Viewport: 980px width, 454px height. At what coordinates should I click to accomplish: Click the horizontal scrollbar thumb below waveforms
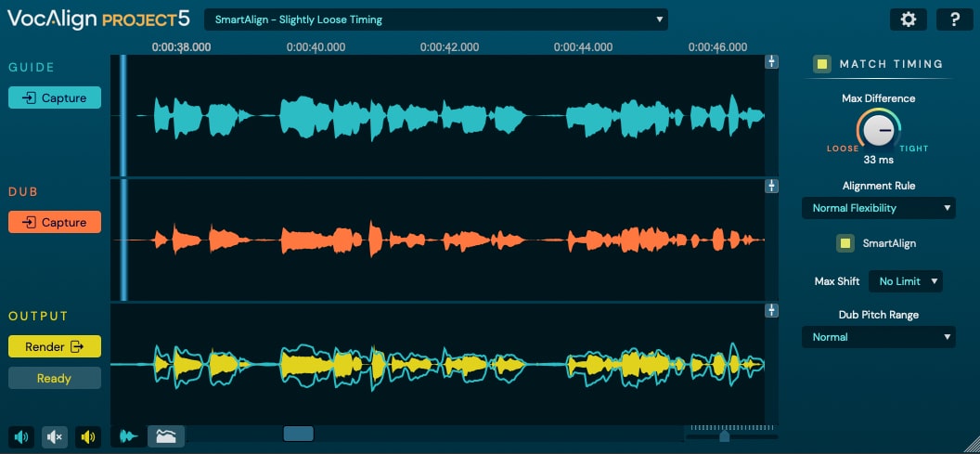(298, 434)
